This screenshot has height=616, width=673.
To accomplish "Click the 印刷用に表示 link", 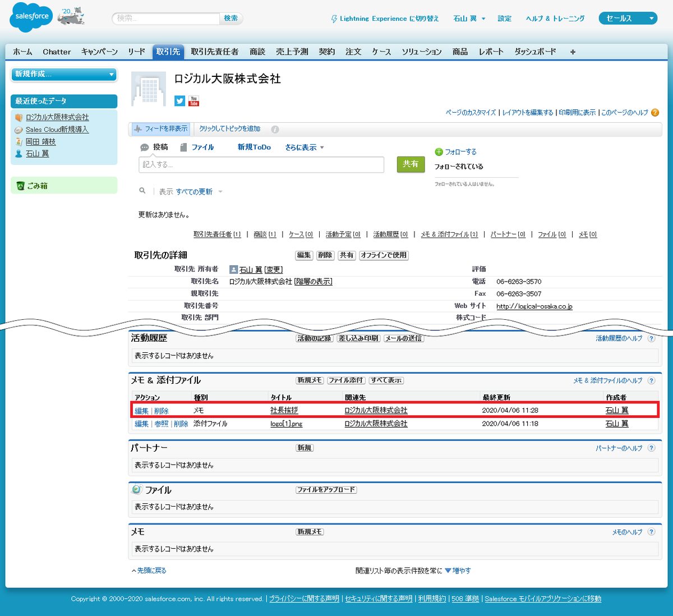I will (x=577, y=113).
